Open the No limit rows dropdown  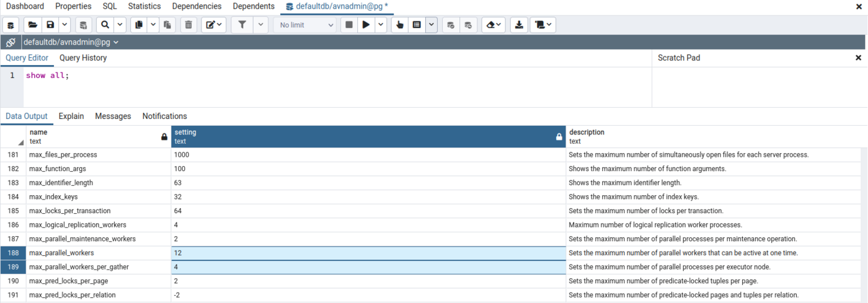point(306,25)
